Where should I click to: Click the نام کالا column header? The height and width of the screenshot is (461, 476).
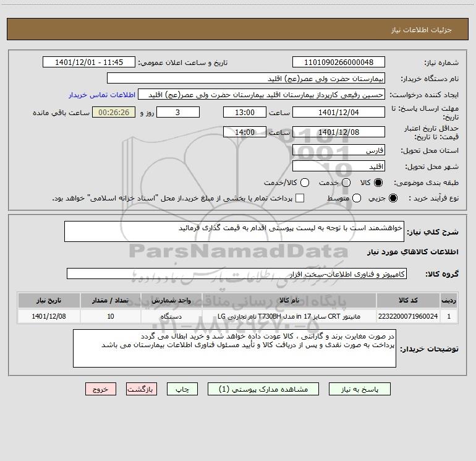pos(289,300)
